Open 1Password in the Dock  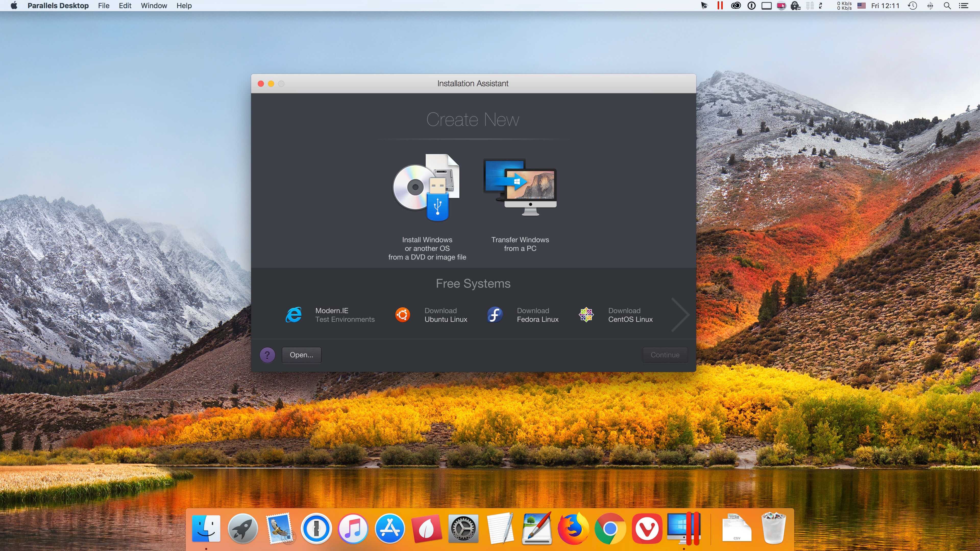click(316, 529)
